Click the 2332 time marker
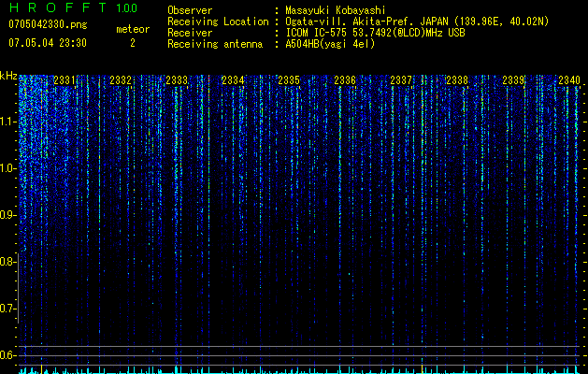Viewport: 588px width, 374px height. (x=121, y=80)
